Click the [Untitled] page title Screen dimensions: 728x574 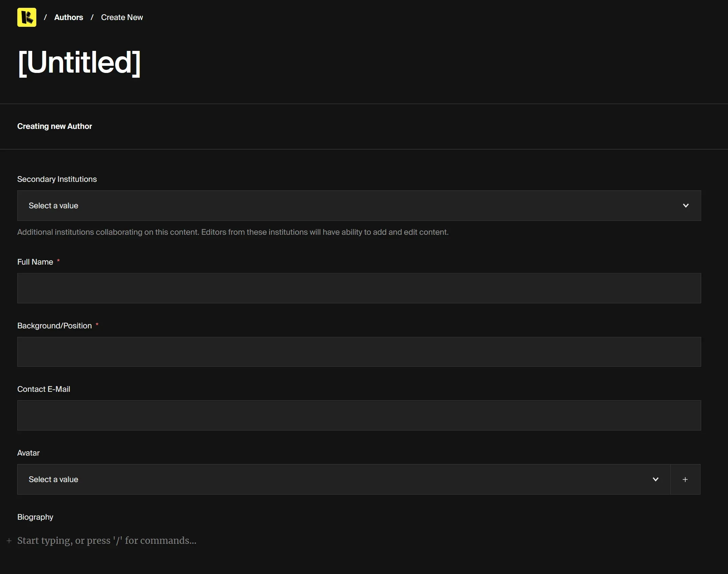point(79,62)
